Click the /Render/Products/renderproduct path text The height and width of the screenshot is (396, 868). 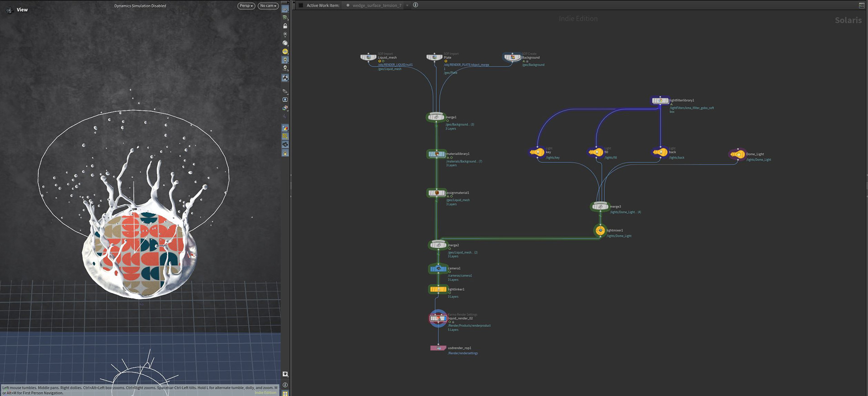(469, 325)
